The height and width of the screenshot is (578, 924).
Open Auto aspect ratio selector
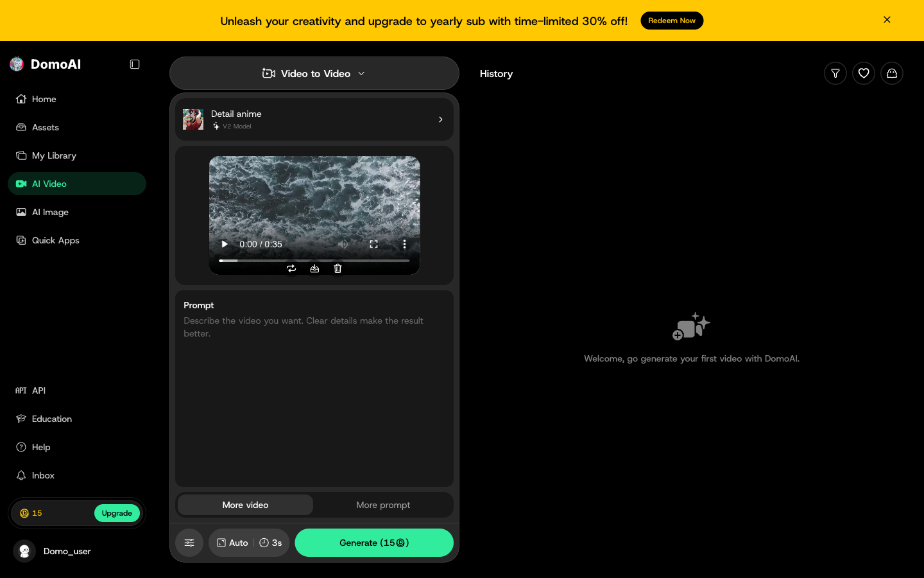click(232, 543)
